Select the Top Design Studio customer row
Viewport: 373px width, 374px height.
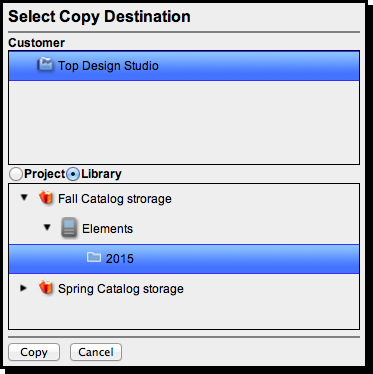click(184, 66)
